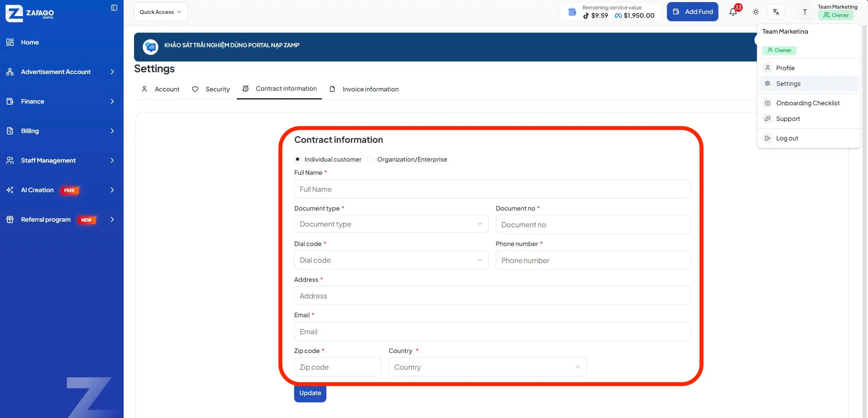The height and width of the screenshot is (418, 868).
Task: Open Profile from user menu
Action: [x=809, y=68]
